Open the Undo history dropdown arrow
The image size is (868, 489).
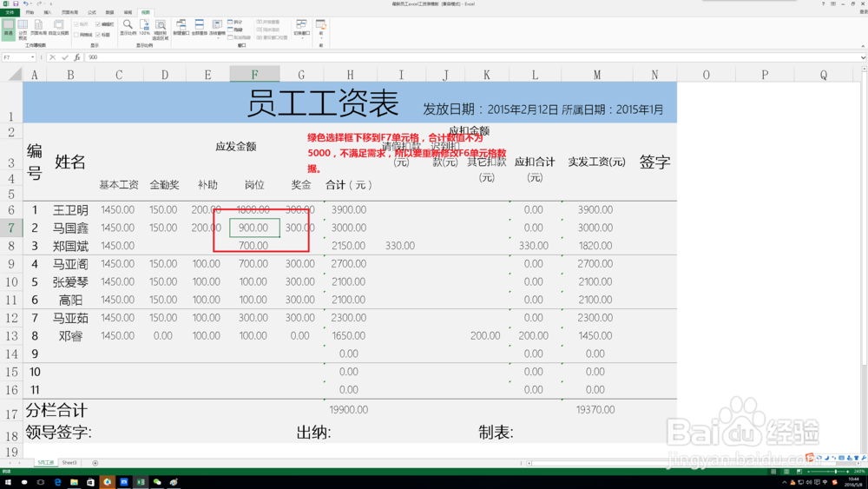point(30,3)
